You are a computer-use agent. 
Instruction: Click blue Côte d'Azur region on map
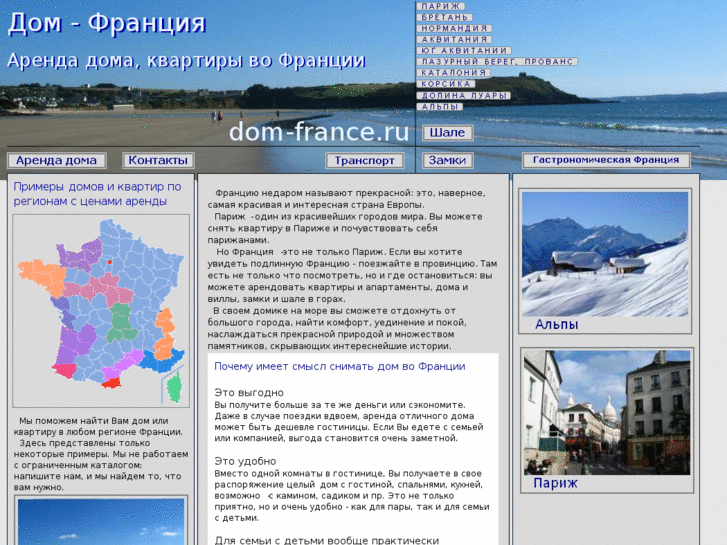point(159,361)
